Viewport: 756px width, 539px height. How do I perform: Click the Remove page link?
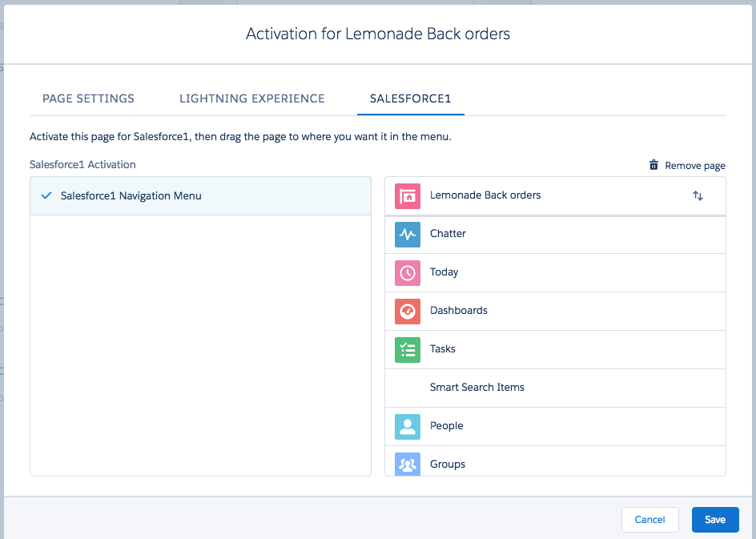[694, 166]
